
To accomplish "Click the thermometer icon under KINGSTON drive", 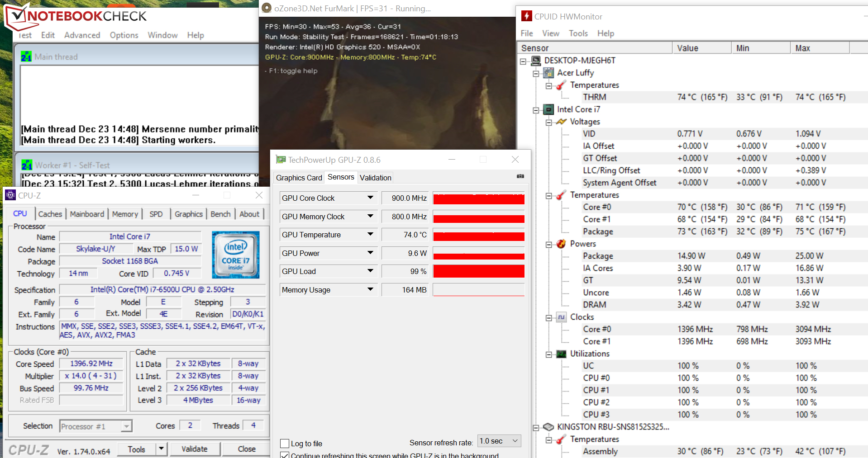I will point(561,439).
